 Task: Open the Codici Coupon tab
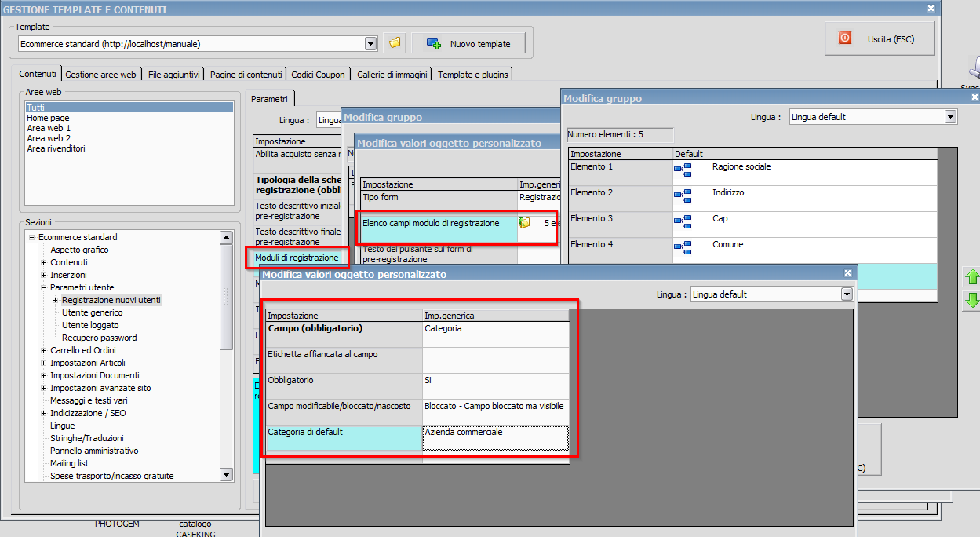pos(318,75)
